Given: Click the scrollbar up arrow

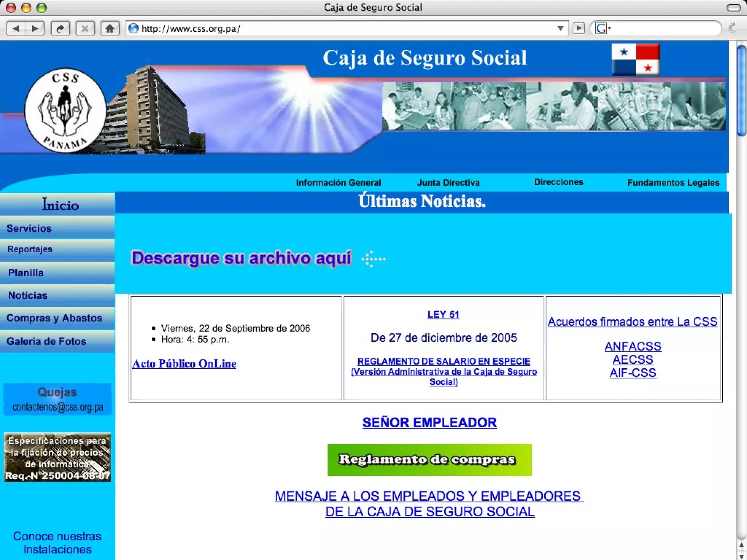Looking at the screenshot, I should 741,545.
